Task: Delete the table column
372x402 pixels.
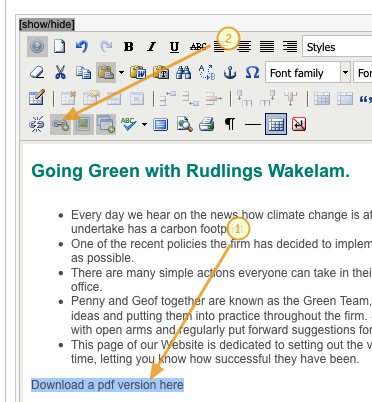Action: [x=290, y=98]
